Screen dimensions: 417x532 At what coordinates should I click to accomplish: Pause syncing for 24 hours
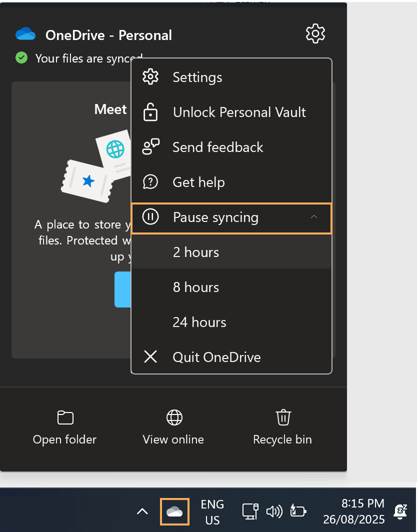point(199,322)
